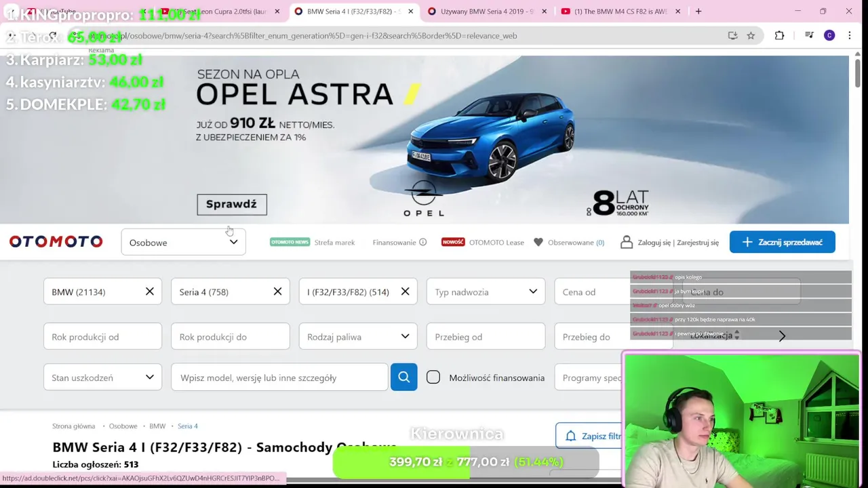Click Osobowe breadcrumb link
The height and width of the screenshot is (488, 868).
[123, 426]
